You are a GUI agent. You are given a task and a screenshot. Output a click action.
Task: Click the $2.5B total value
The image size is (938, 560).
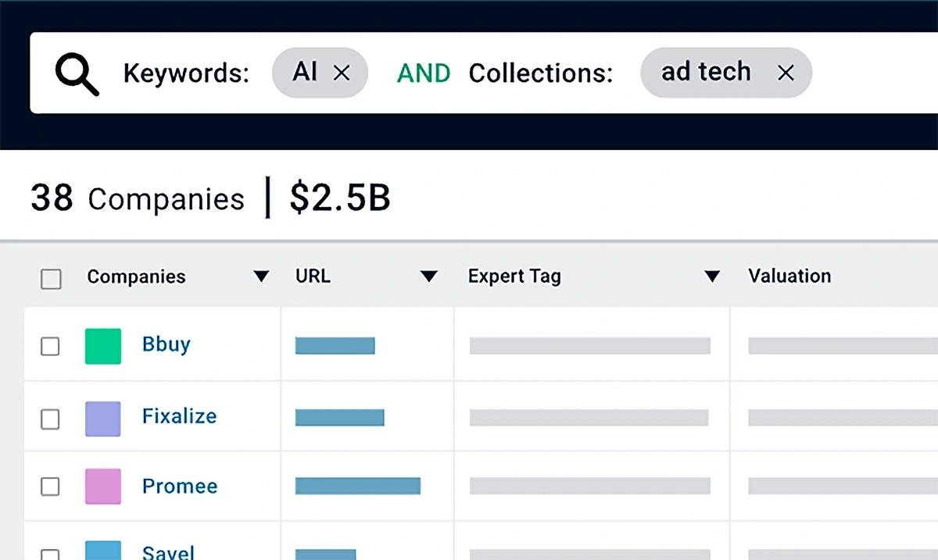[340, 198]
